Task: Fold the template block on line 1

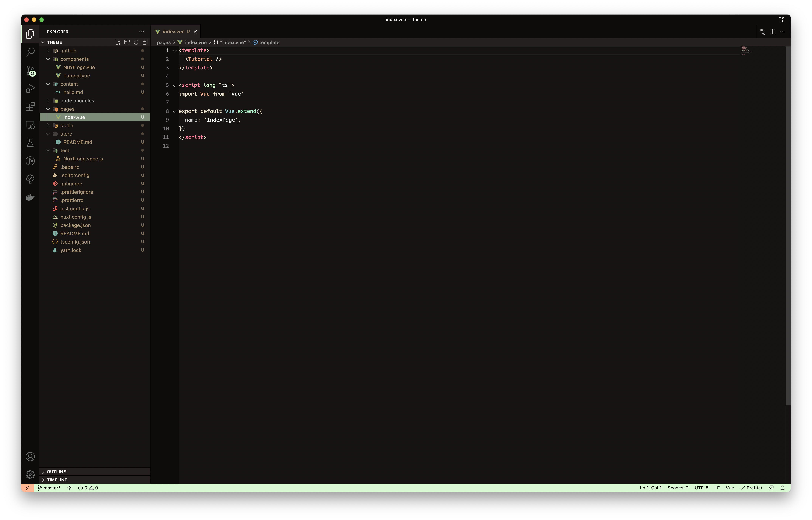Action: tap(175, 51)
